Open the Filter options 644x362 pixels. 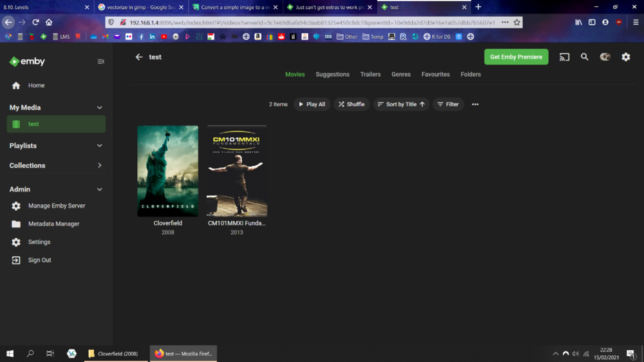(448, 104)
